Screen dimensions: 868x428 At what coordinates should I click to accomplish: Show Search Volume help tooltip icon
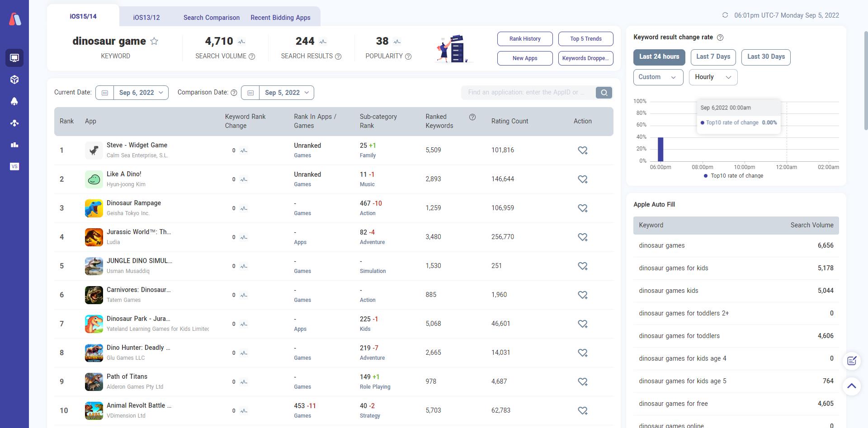(252, 56)
